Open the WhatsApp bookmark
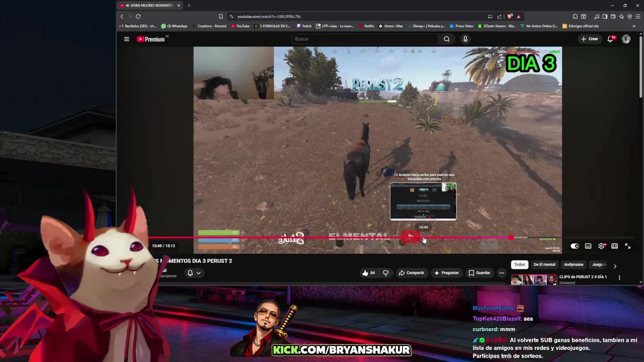The height and width of the screenshot is (362, 644). 174,26
